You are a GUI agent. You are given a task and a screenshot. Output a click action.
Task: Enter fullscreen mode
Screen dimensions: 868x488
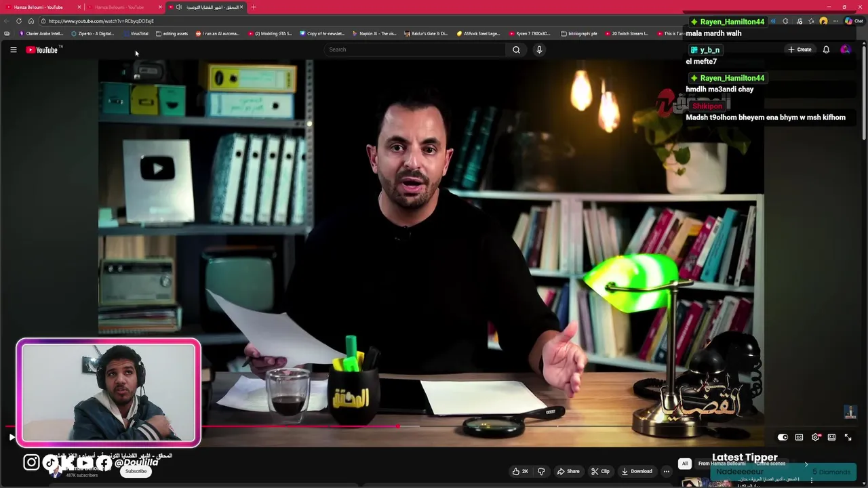coord(848,437)
